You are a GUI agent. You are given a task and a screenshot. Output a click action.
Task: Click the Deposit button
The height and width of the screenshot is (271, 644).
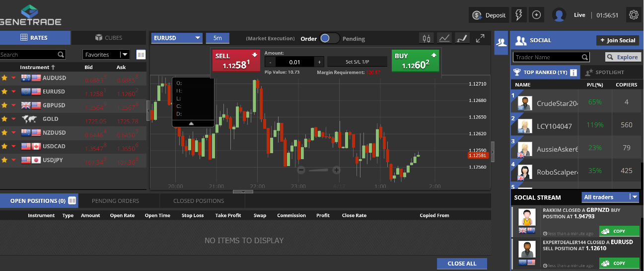(x=489, y=15)
